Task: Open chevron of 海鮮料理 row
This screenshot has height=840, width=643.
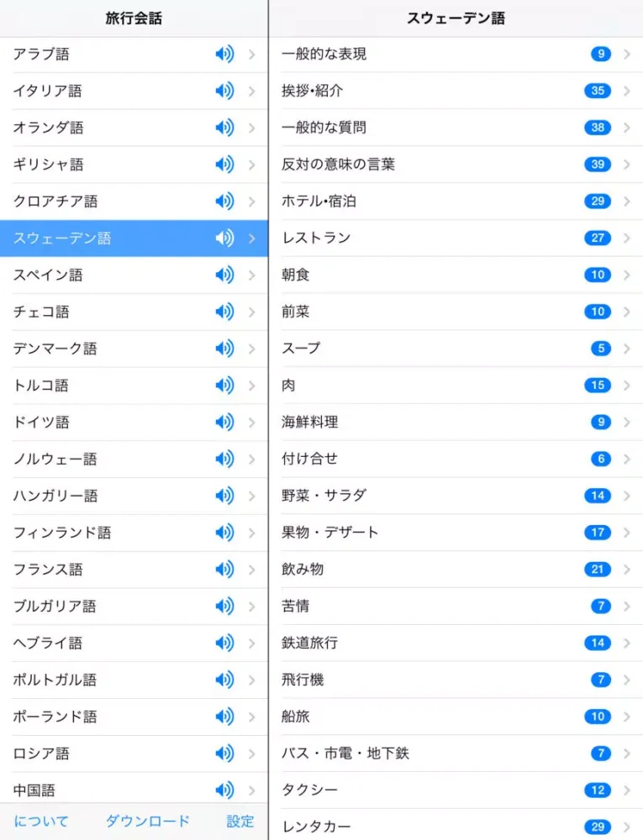Action: tap(626, 423)
